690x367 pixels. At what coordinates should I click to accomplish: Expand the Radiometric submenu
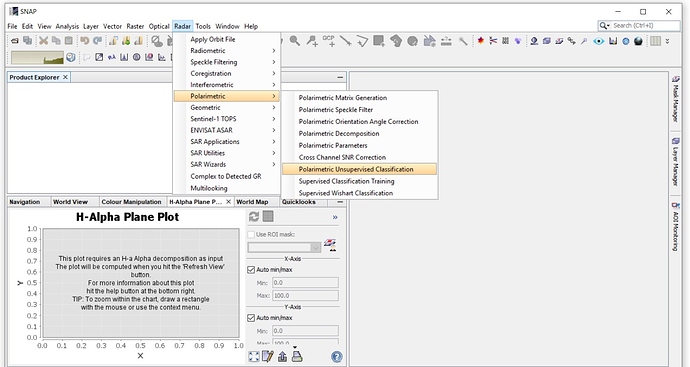pyautogui.click(x=227, y=51)
